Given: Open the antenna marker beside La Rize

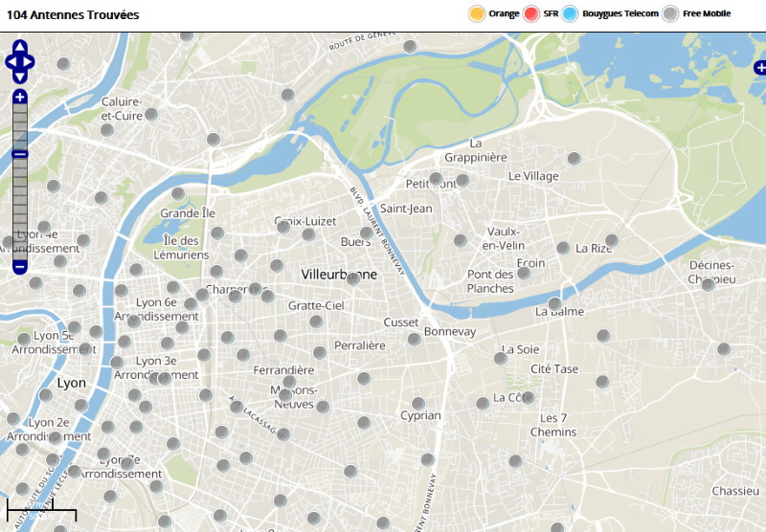Looking at the screenshot, I should point(612,240).
